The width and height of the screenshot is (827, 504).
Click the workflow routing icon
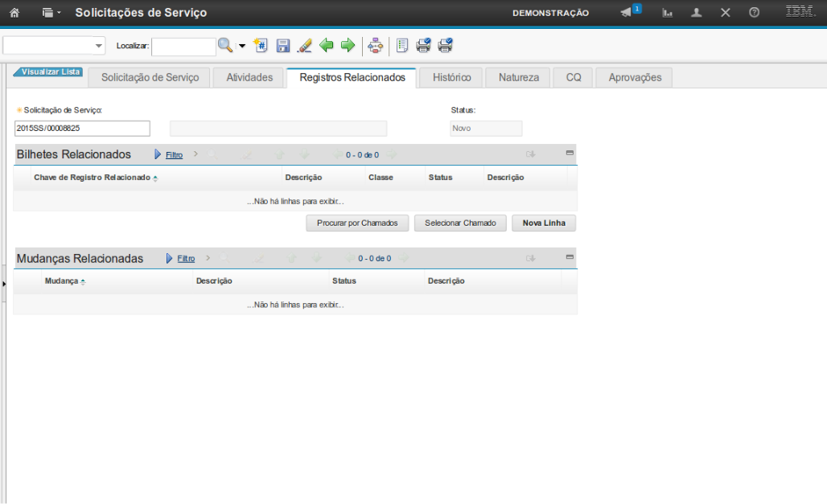pos(375,46)
